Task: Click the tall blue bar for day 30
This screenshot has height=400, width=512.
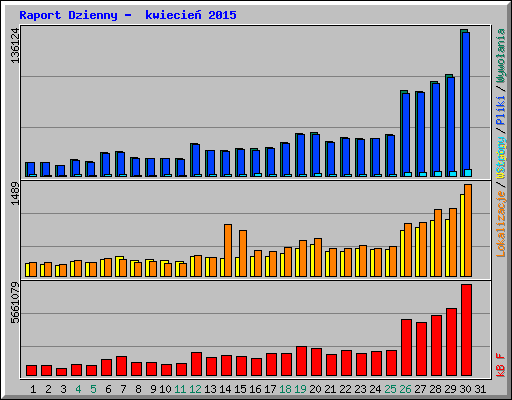Action: [x=466, y=104]
